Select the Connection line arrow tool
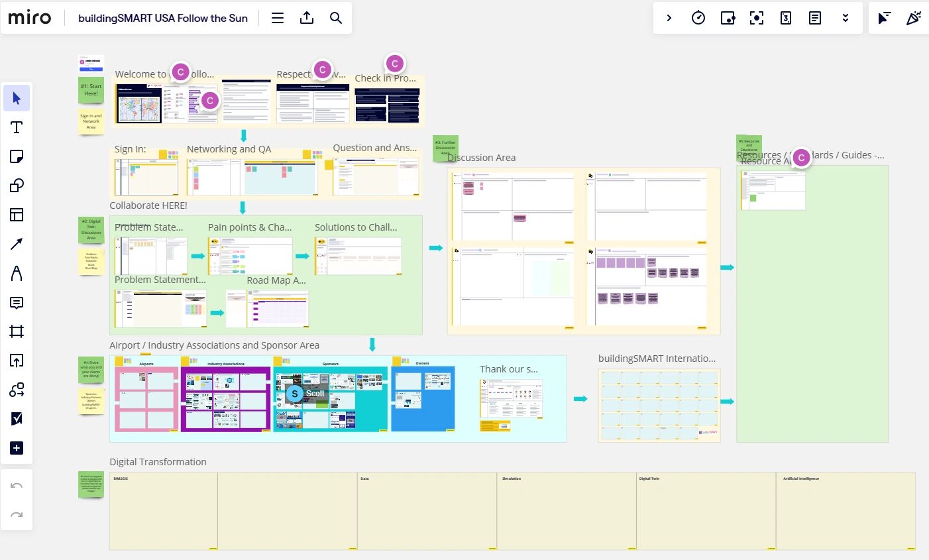This screenshot has width=929, height=560. pyautogui.click(x=17, y=244)
